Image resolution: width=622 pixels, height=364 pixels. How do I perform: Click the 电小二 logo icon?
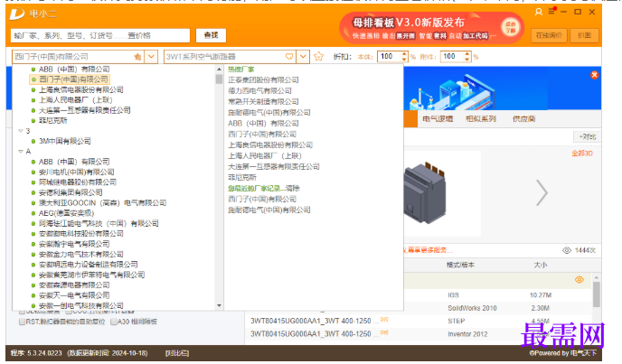click(x=17, y=14)
